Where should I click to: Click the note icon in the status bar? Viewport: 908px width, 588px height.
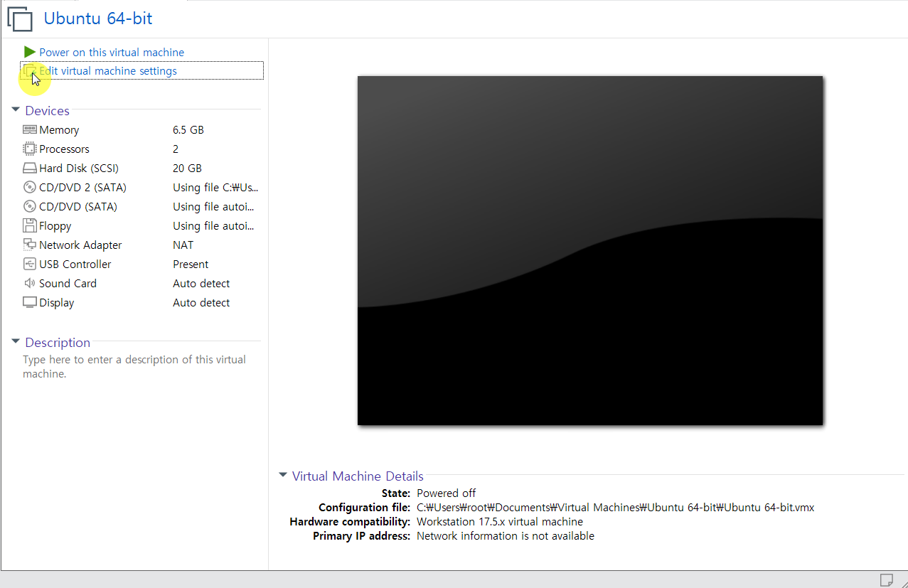[x=886, y=579]
